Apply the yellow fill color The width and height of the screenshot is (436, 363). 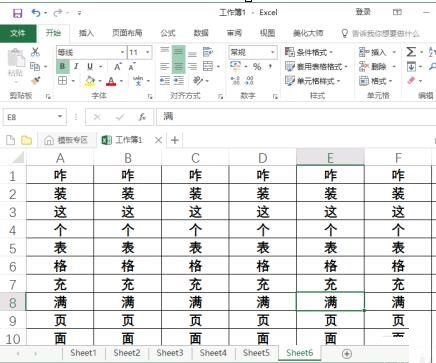coord(90,81)
